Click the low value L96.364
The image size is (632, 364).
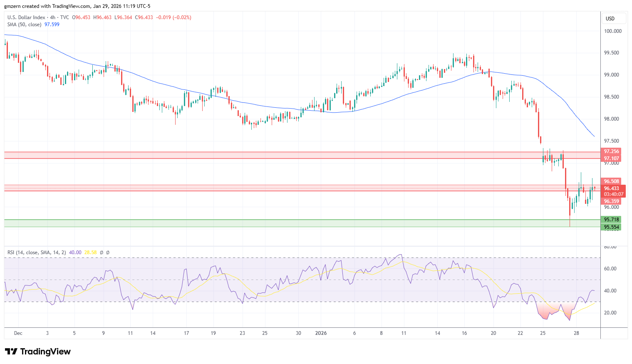123,17
